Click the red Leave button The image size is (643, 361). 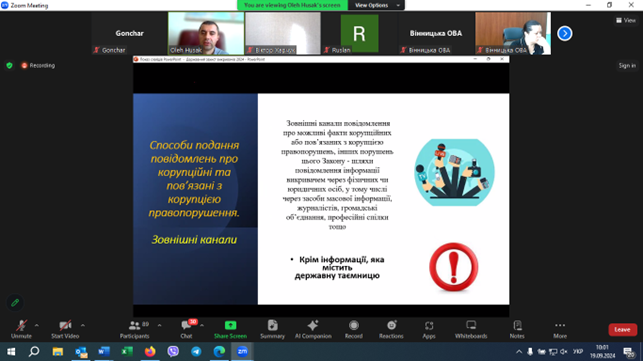click(622, 329)
